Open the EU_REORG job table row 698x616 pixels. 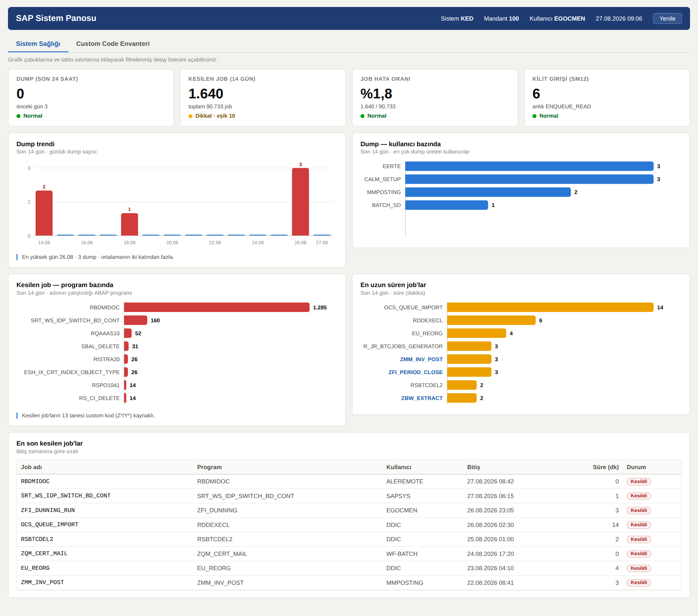pos(349,568)
